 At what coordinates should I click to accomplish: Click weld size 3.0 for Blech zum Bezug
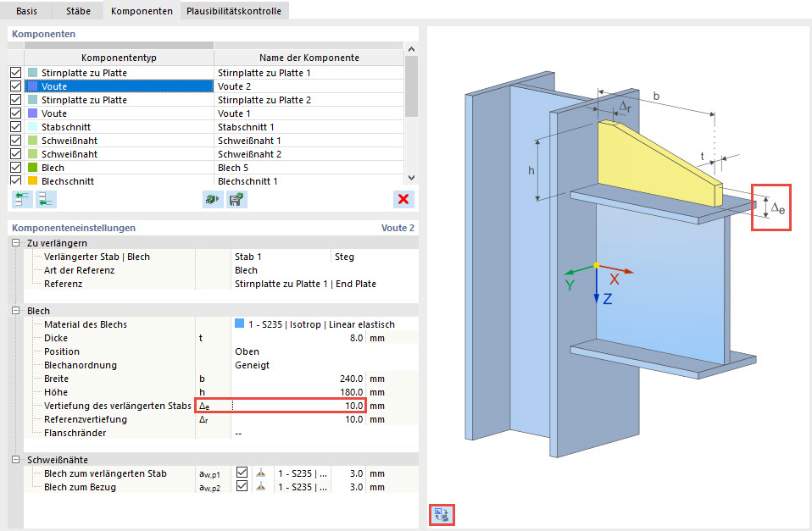coord(348,486)
